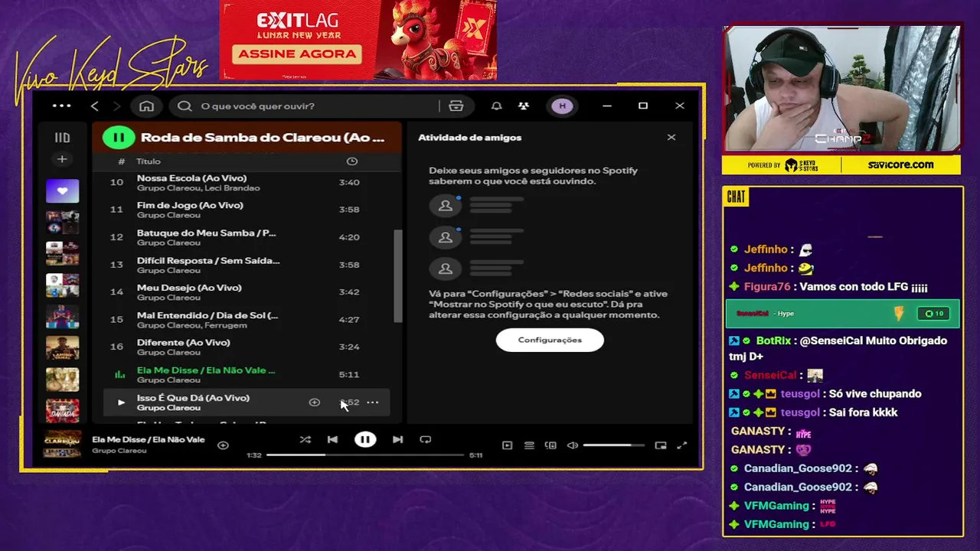Add 'Isso É Que Dá' to Liked Songs

point(314,402)
